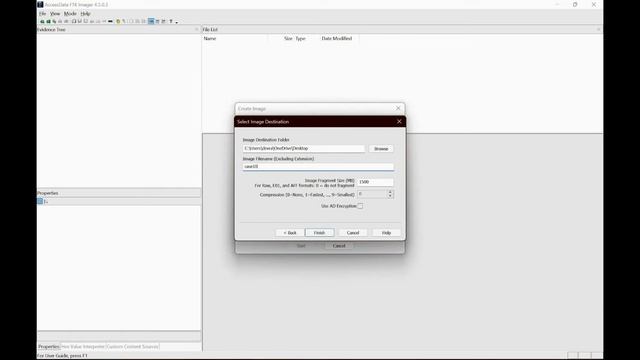Switch to the Hex Value Interpreter tab

point(83,347)
